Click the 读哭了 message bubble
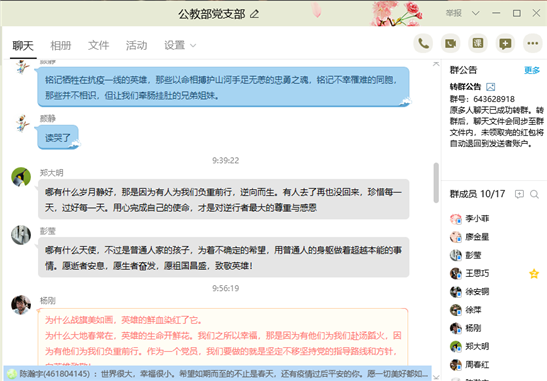The image size is (547, 381). coord(58,137)
